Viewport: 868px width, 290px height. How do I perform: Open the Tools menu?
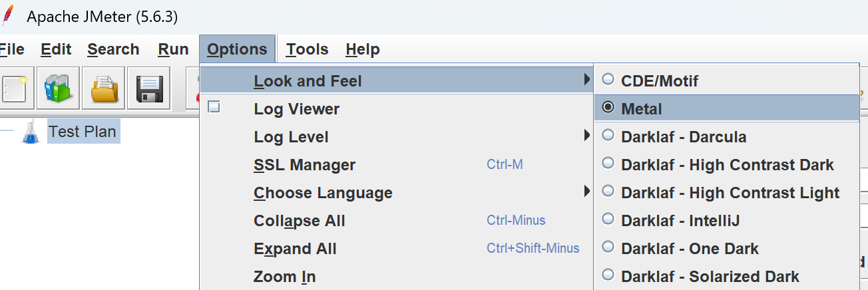pos(308,49)
